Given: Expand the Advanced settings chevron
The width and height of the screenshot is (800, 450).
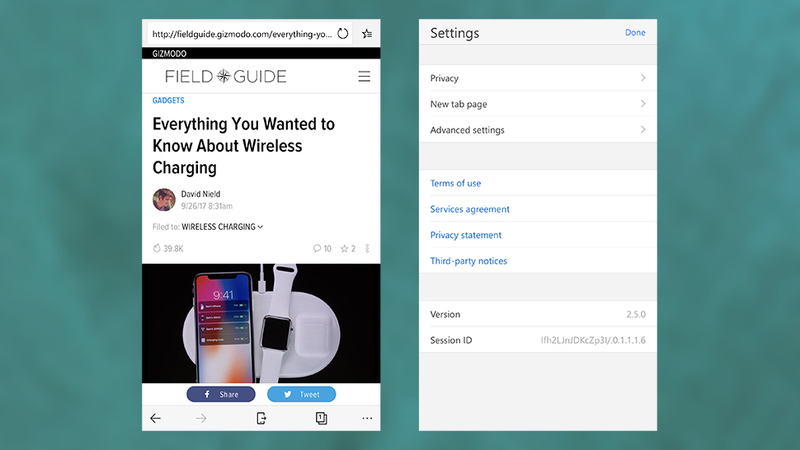Looking at the screenshot, I should click(643, 130).
